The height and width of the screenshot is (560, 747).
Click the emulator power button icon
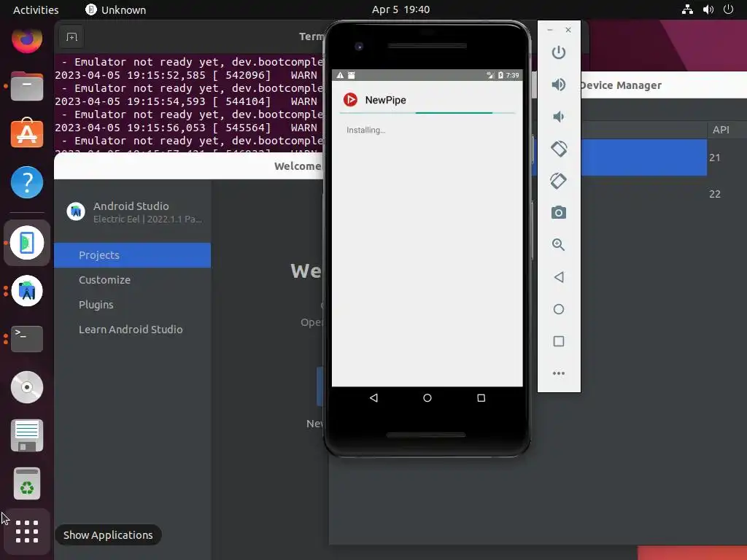pyautogui.click(x=558, y=52)
